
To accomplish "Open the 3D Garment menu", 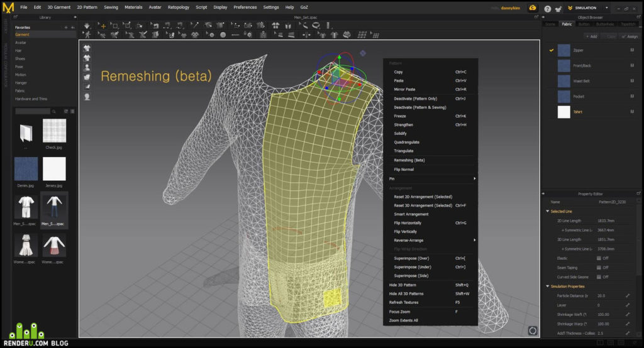I will pyautogui.click(x=58, y=8).
